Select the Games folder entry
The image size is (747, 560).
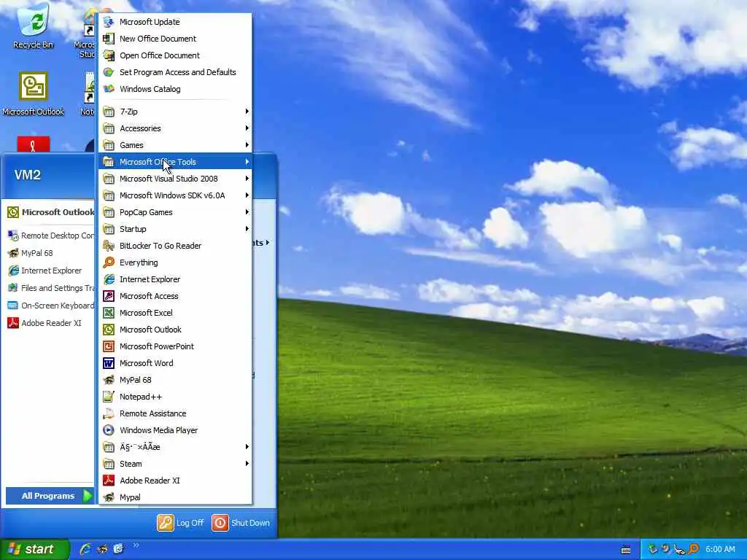[x=175, y=145]
